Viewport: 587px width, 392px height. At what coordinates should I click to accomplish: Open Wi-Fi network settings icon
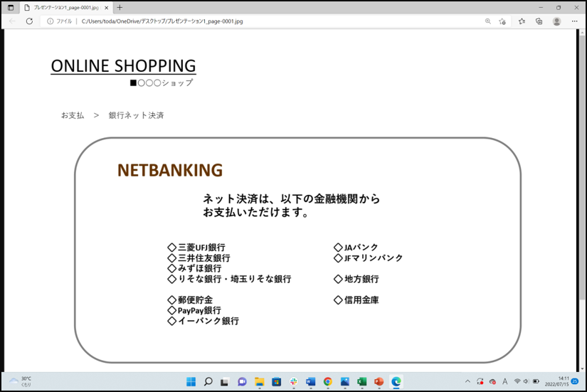517,381
